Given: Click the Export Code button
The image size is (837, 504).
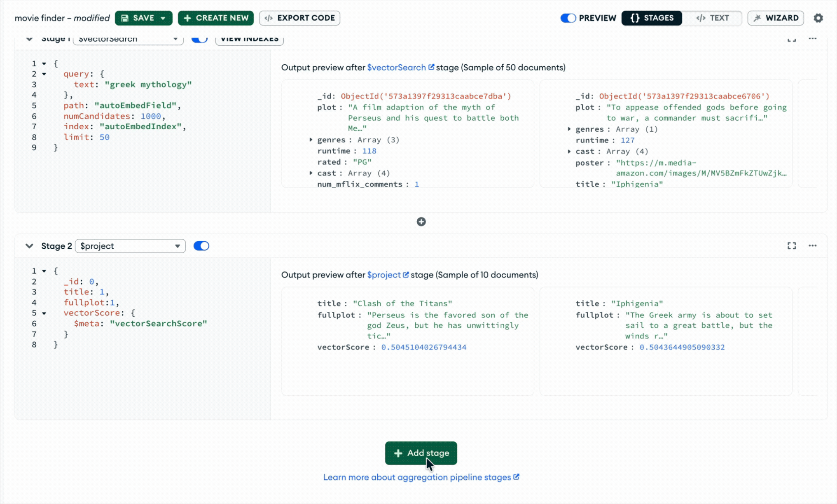Looking at the screenshot, I should coord(299,18).
